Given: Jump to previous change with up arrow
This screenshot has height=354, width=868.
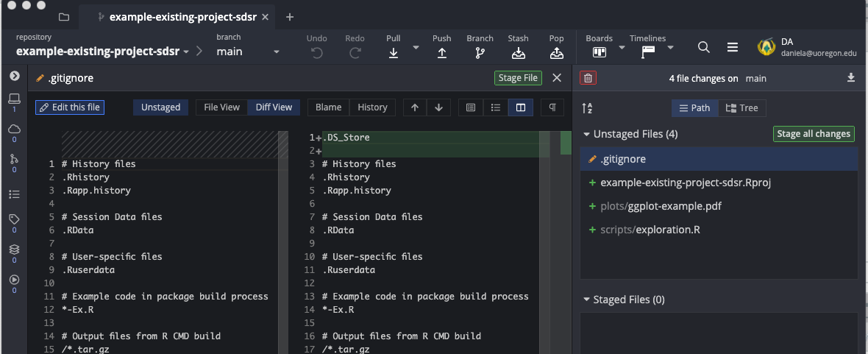Looking at the screenshot, I should click(415, 107).
